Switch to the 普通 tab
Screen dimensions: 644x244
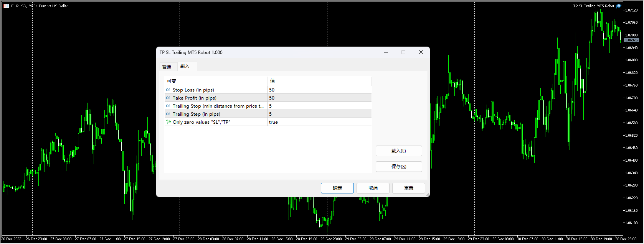167,67
